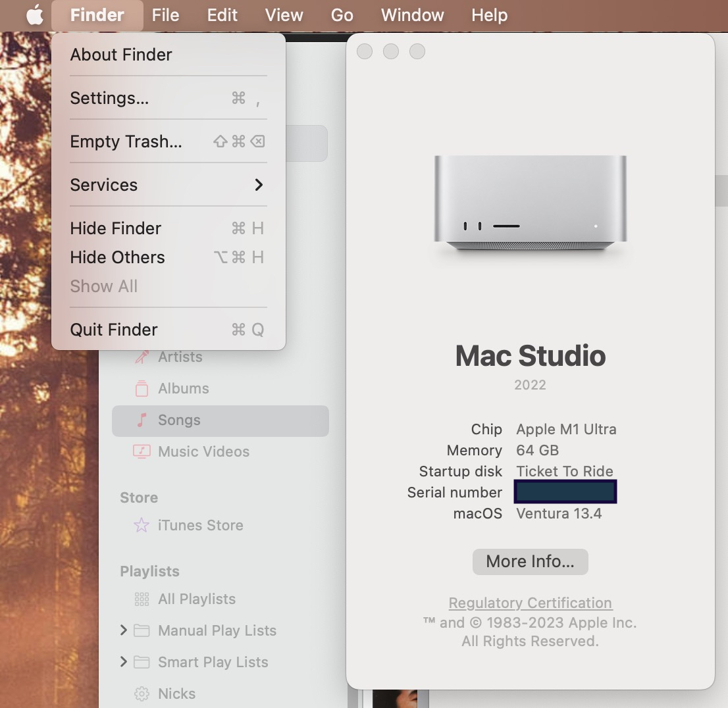The width and height of the screenshot is (728, 708).
Task: Click the Ticket To Ride startup disk
Action: [x=565, y=471]
